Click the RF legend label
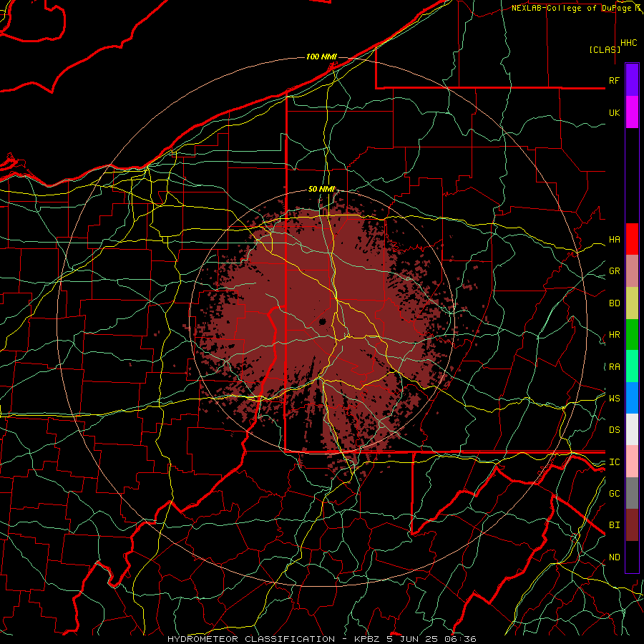The width and height of the screenshot is (644, 644). pyautogui.click(x=614, y=80)
